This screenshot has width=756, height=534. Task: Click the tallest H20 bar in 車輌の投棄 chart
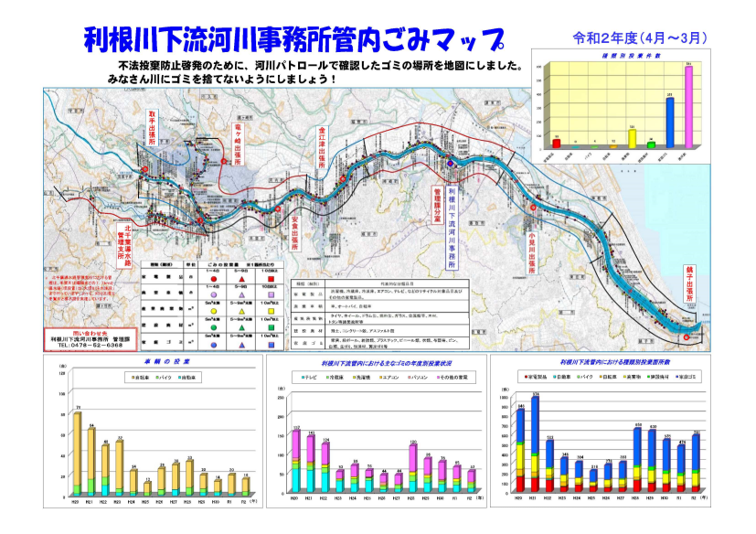[77, 454]
